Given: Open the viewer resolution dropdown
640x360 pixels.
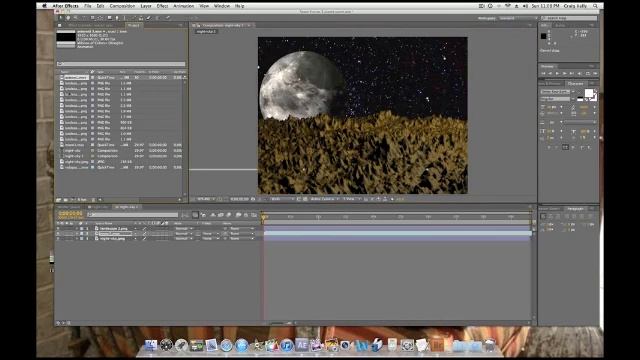Looking at the screenshot, I should coord(282,199).
